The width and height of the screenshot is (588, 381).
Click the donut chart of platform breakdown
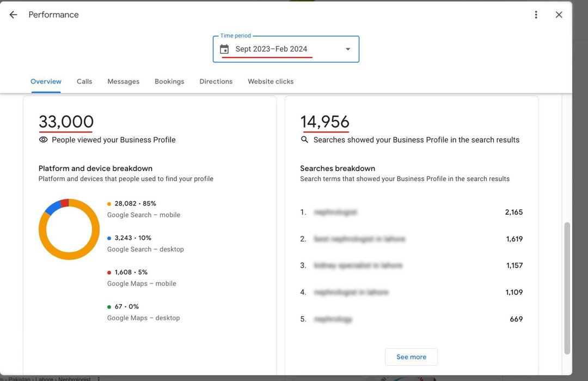[x=69, y=229]
